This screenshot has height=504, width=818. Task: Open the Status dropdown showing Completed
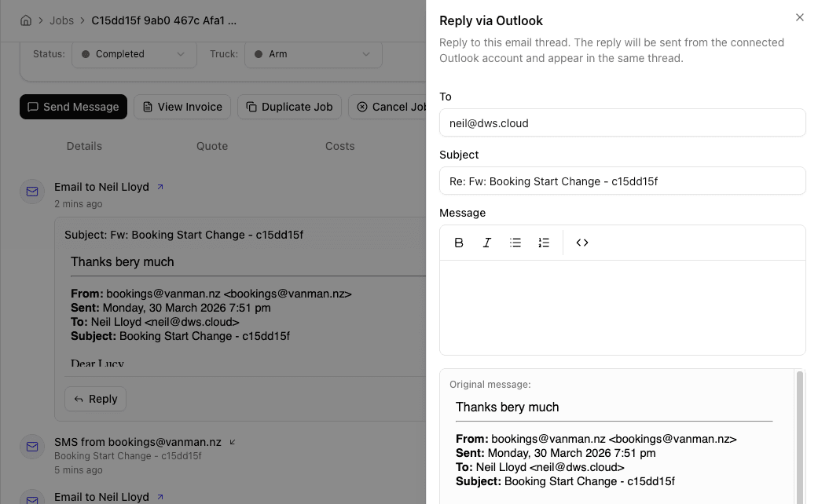[x=134, y=55]
